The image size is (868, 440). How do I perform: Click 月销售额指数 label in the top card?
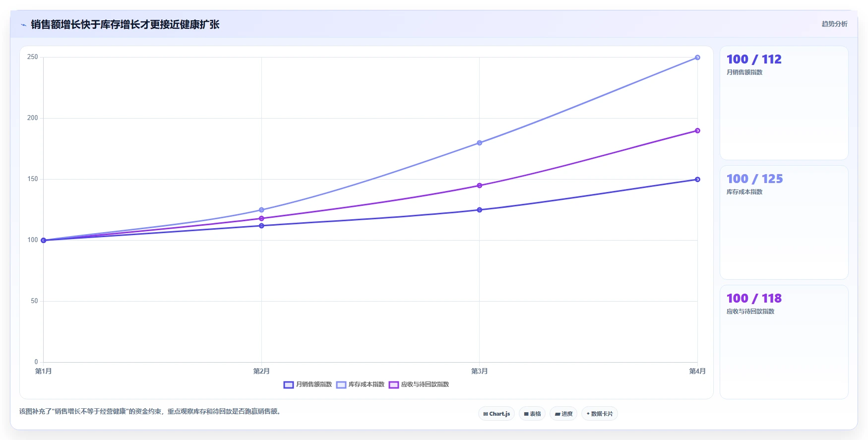click(744, 72)
